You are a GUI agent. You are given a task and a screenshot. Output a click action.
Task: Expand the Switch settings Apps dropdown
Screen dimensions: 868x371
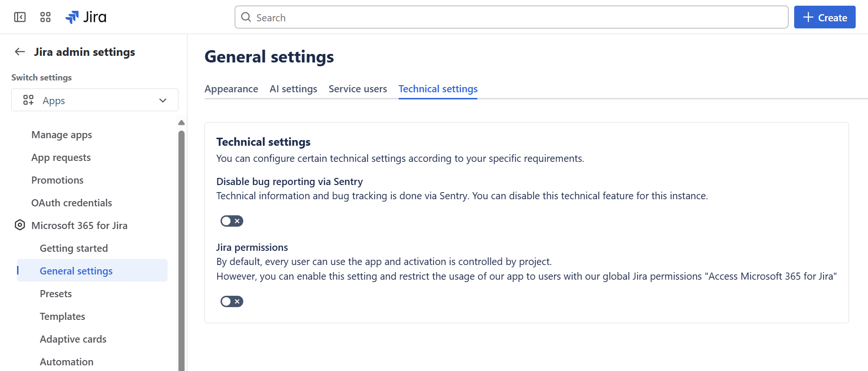pos(95,100)
